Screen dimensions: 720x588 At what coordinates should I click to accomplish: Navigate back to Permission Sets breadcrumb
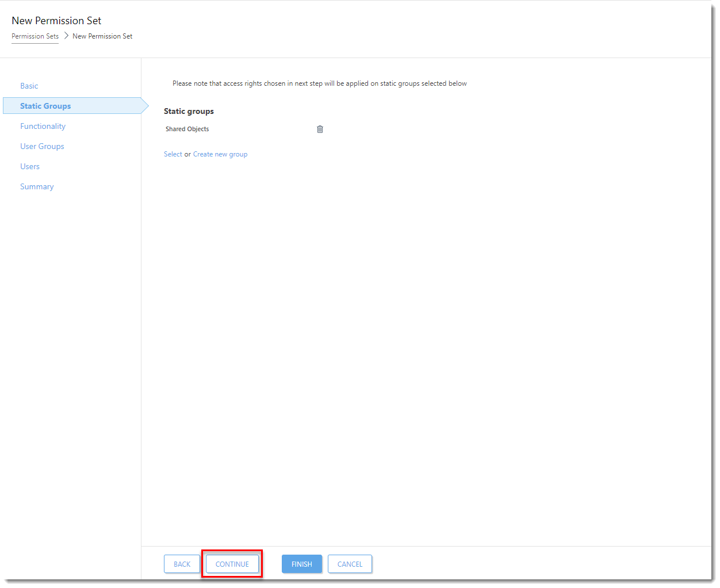(35, 36)
